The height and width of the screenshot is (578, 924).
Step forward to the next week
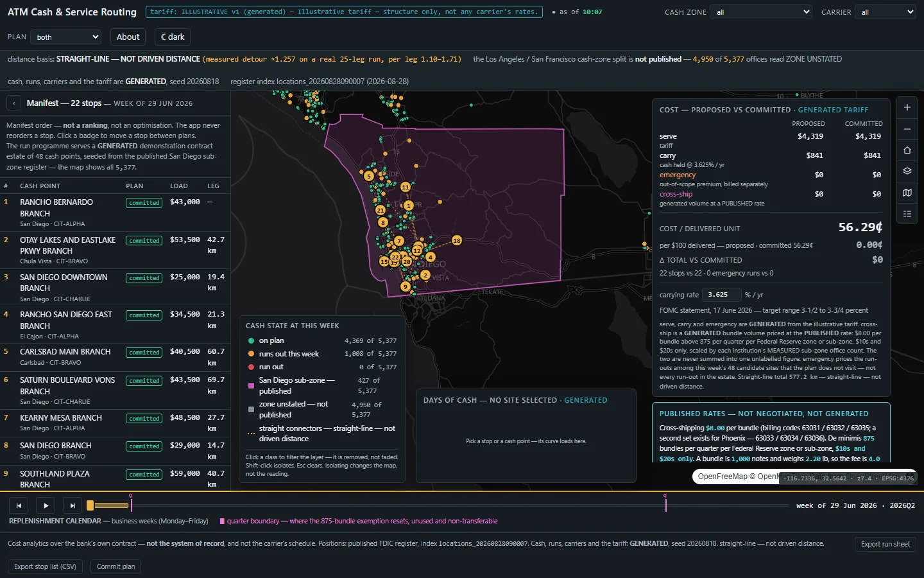(x=73, y=505)
